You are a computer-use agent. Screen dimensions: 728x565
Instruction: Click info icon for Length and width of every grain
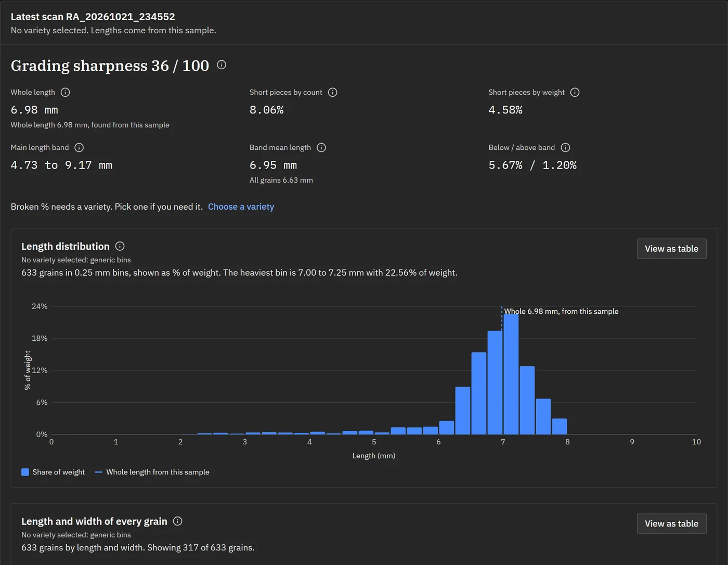pos(177,521)
